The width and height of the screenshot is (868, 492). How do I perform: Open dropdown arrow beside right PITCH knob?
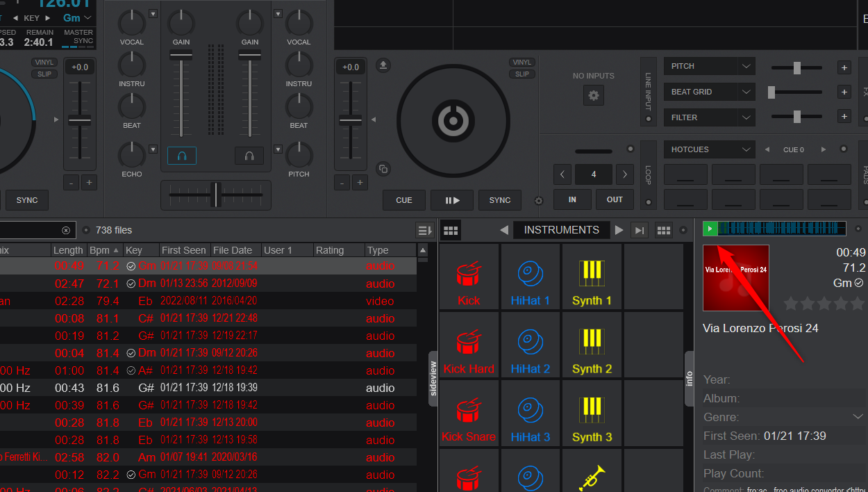pyautogui.click(x=278, y=149)
